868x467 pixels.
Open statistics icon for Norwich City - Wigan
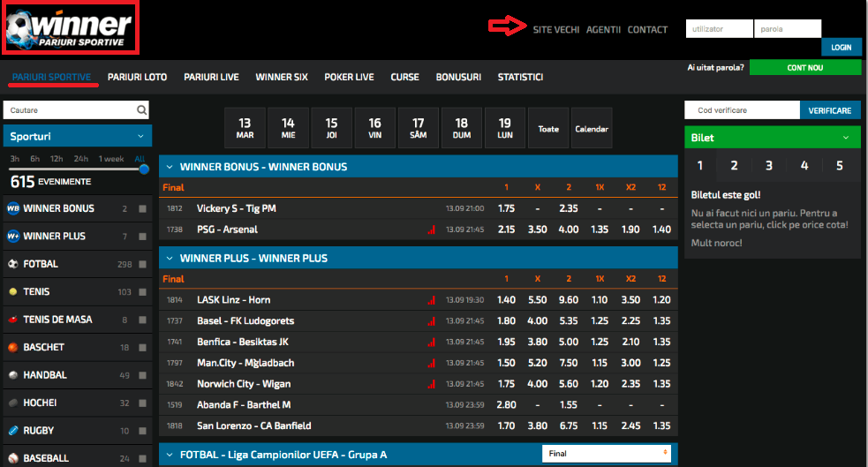tap(431, 384)
